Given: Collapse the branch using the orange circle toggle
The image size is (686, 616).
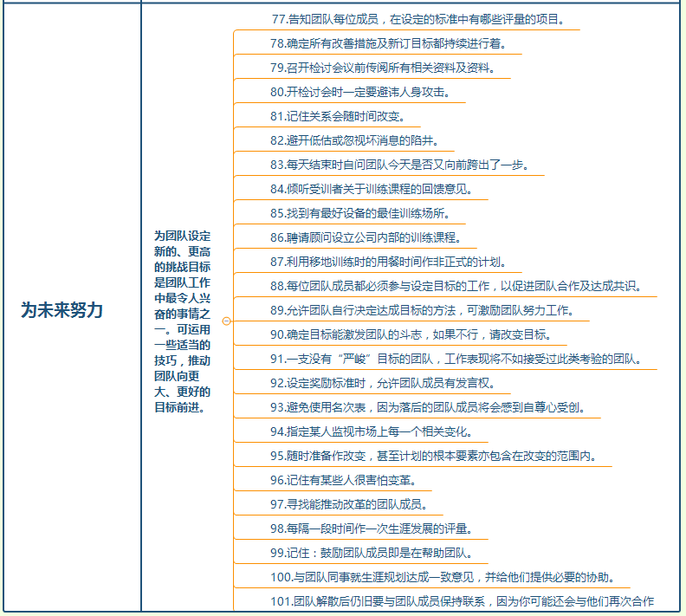Looking at the screenshot, I should (226, 321).
